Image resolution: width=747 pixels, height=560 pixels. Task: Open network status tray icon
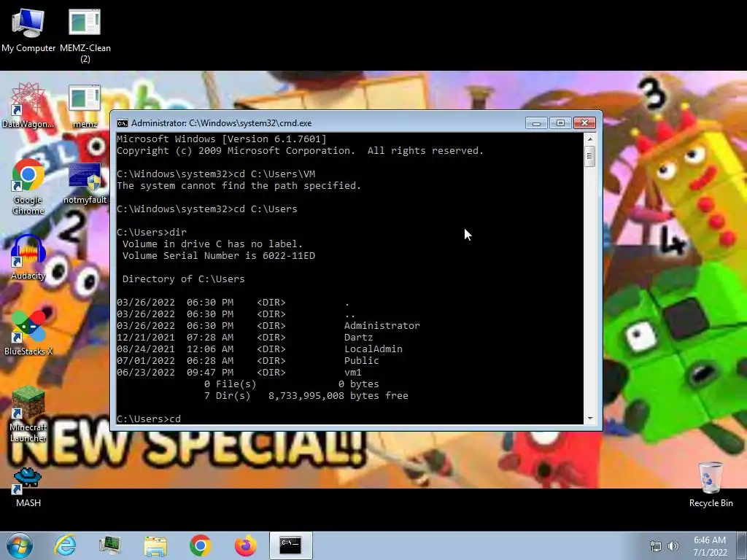[x=656, y=546]
